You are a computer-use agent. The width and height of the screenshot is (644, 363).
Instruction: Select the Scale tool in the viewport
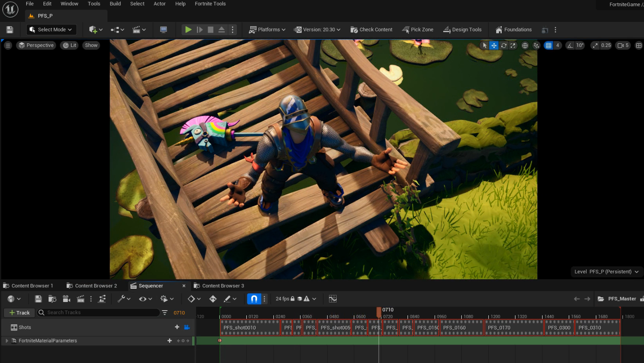(513, 45)
